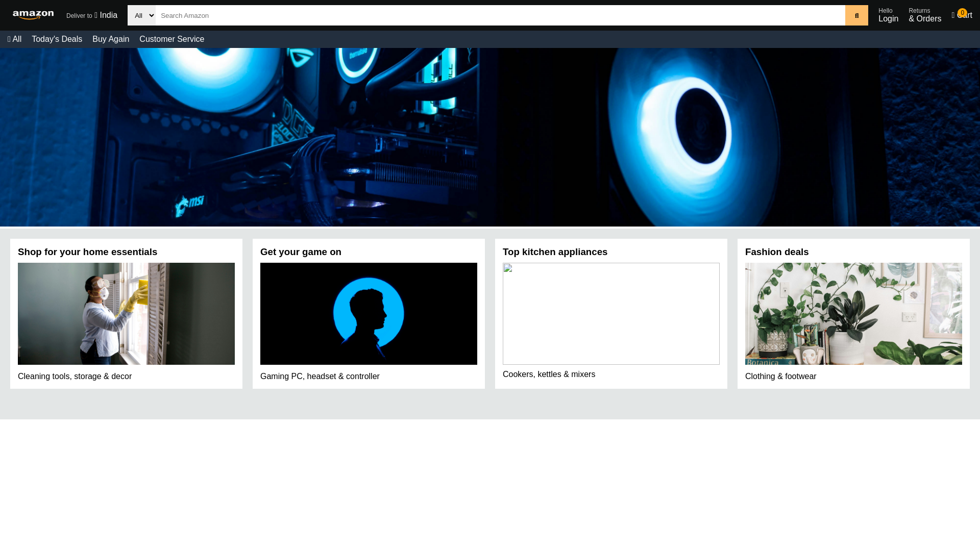The width and height of the screenshot is (980, 551).
Task: Open the Hello Login account menu
Action: pos(888,15)
